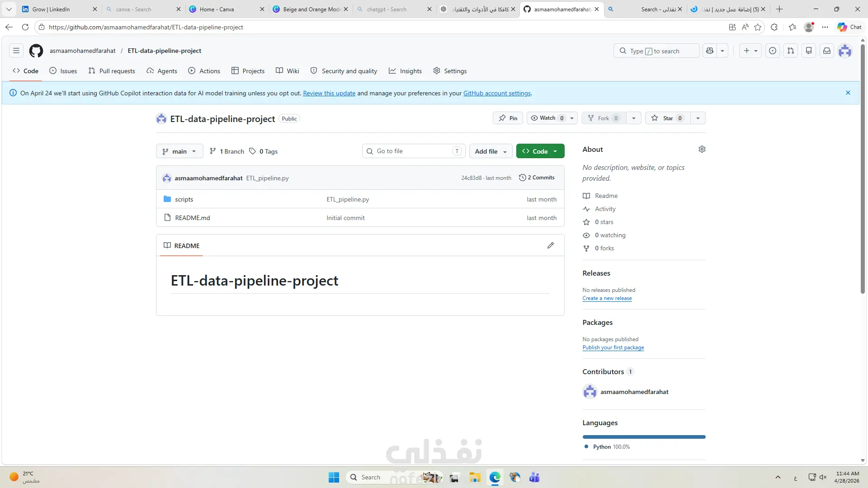Open browser Settings and more menu

click(x=825, y=27)
